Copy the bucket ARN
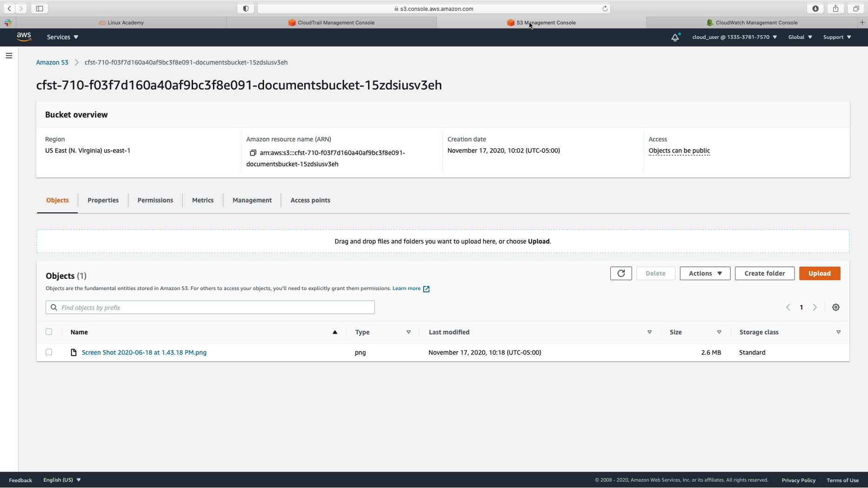This screenshot has height=488, width=868. (253, 153)
